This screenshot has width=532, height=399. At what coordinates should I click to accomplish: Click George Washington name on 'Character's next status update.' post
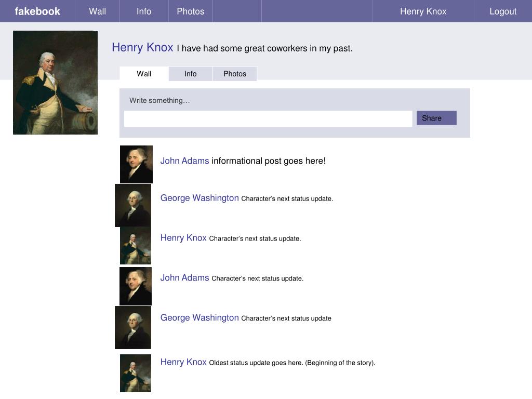pyautogui.click(x=199, y=198)
